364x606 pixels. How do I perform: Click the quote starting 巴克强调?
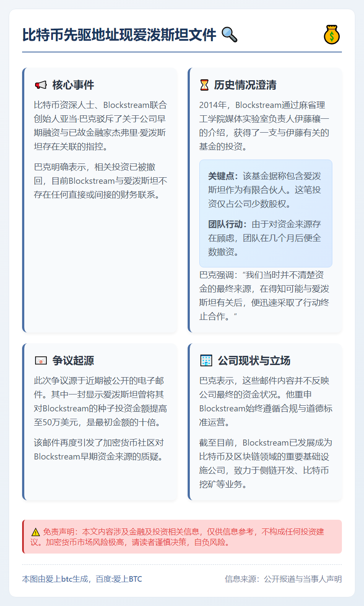[266, 296]
